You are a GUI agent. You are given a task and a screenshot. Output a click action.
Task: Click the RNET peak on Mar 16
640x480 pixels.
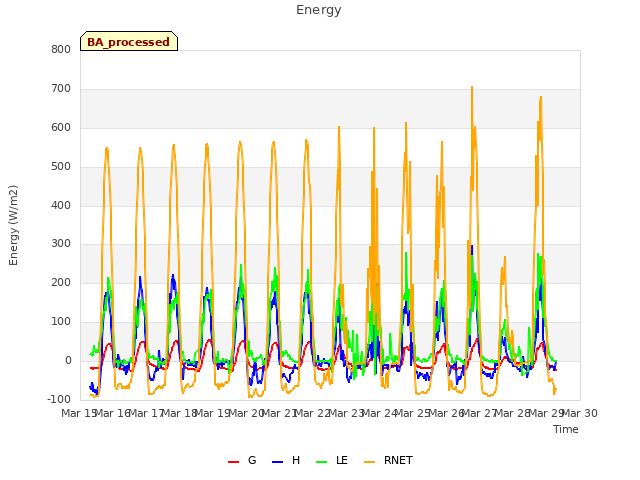pyautogui.click(x=107, y=148)
